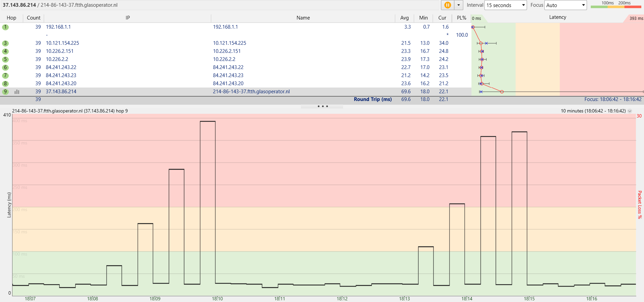Open the Focus dropdown set to Auto

click(x=565, y=5)
